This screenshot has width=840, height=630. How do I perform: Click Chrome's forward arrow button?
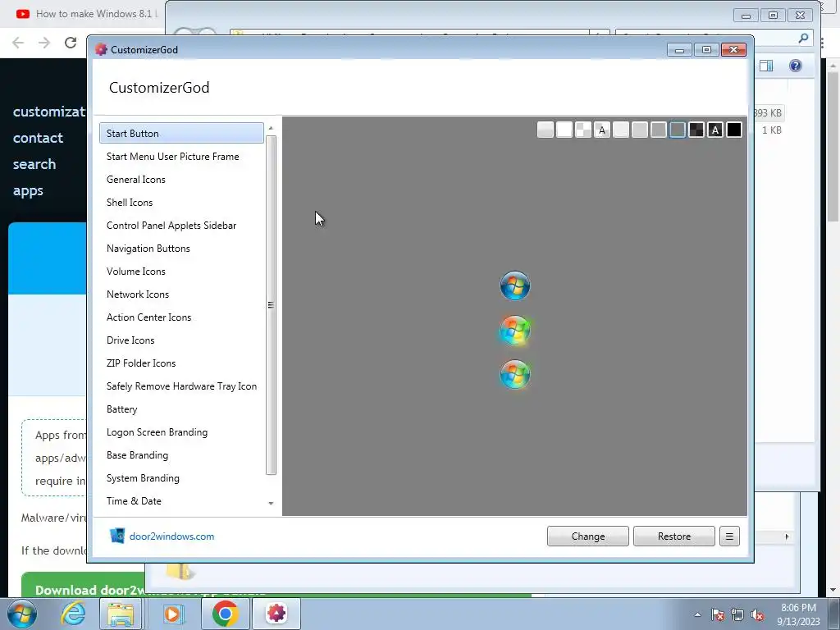44,43
